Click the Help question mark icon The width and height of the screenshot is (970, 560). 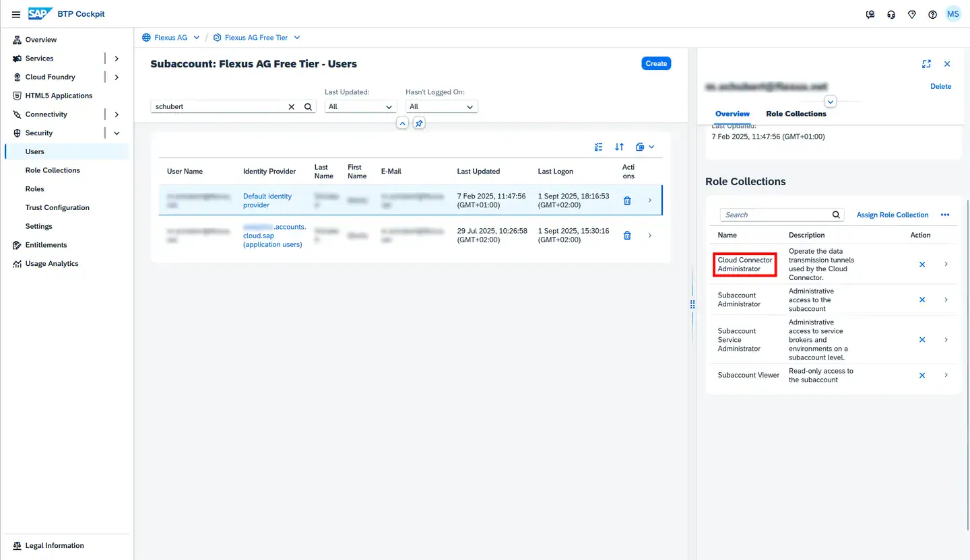932,14
